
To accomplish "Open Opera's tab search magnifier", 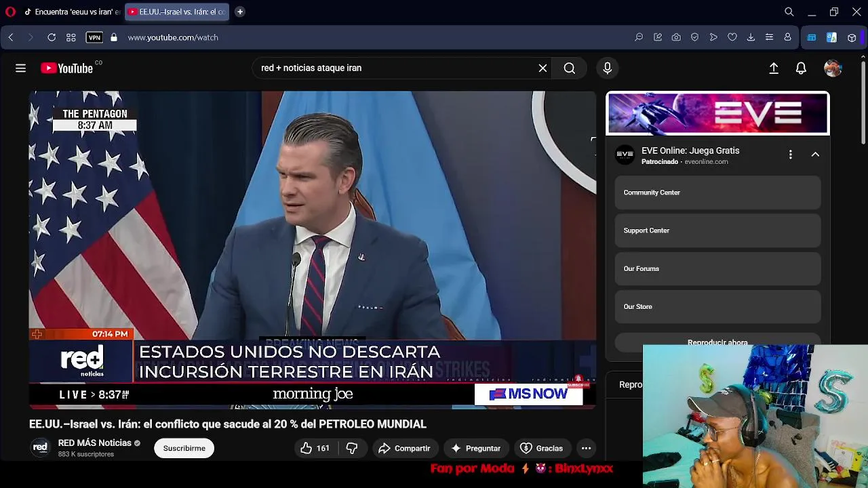I will coord(789,12).
